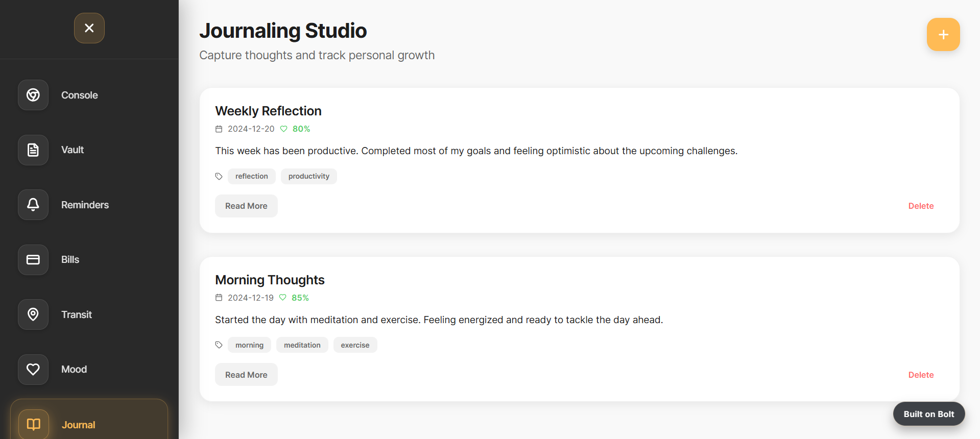This screenshot has height=439, width=980.
Task: Select the Journal book icon
Action: [x=34, y=424]
